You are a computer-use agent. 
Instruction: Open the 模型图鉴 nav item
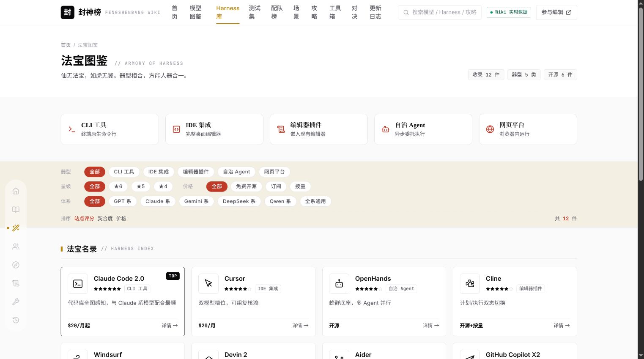195,12
